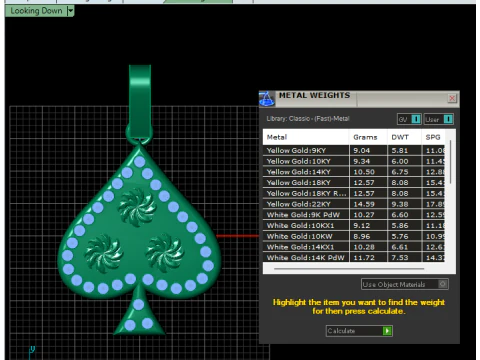This screenshot has height=360, width=480.
Task: Select the White Gold:10KW row
Action: click(353, 236)
